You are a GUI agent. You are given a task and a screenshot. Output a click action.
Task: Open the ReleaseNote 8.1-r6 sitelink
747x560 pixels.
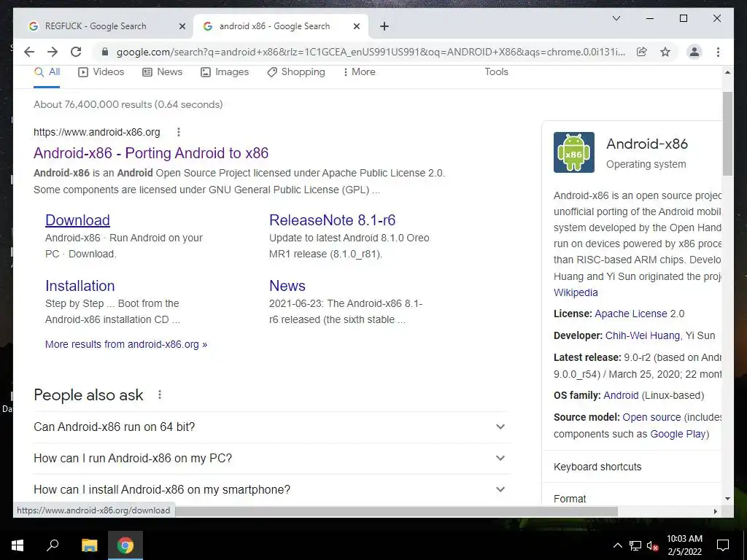click(332, 220)
